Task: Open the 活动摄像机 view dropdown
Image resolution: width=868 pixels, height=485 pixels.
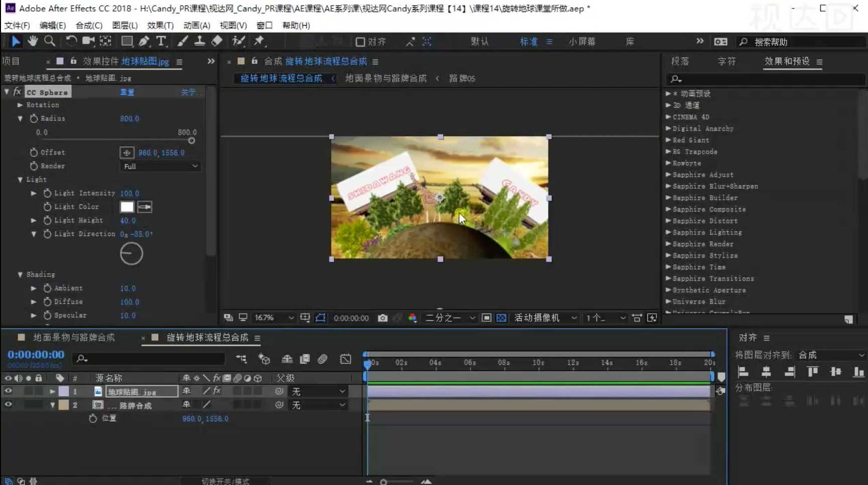Action: [x=545, y=318]
